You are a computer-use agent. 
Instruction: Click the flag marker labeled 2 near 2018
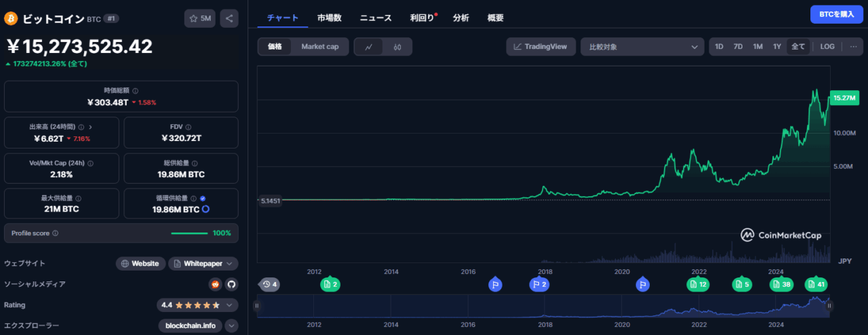coord(539,284)
